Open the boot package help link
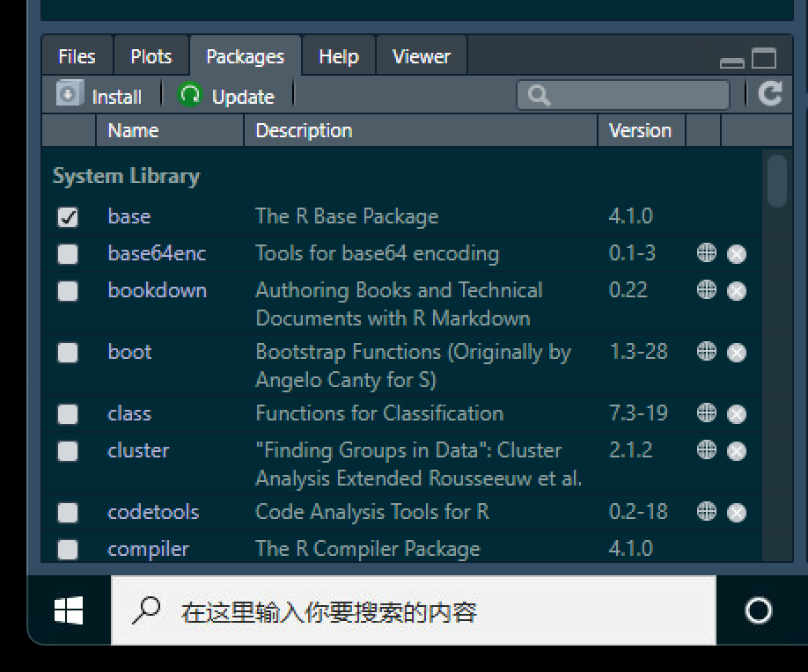Image resolution: width=808 pixels, height=672 pixels. click(x=129, y=352)
